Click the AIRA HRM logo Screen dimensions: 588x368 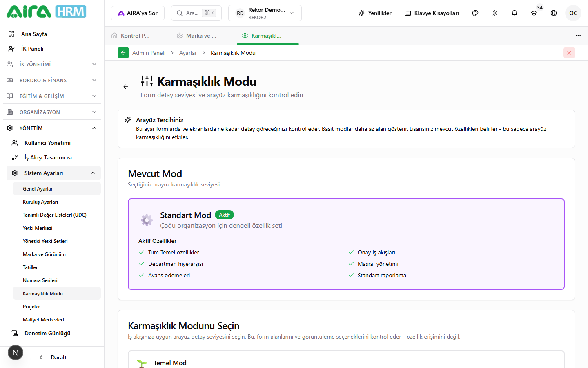(x=46, y=11)
